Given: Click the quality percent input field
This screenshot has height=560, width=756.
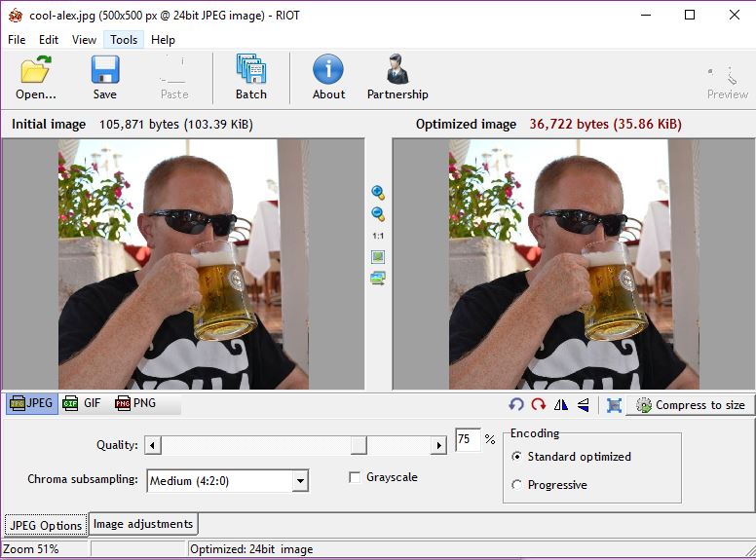Looking at the screenshot, I should (x=468, y=439).
